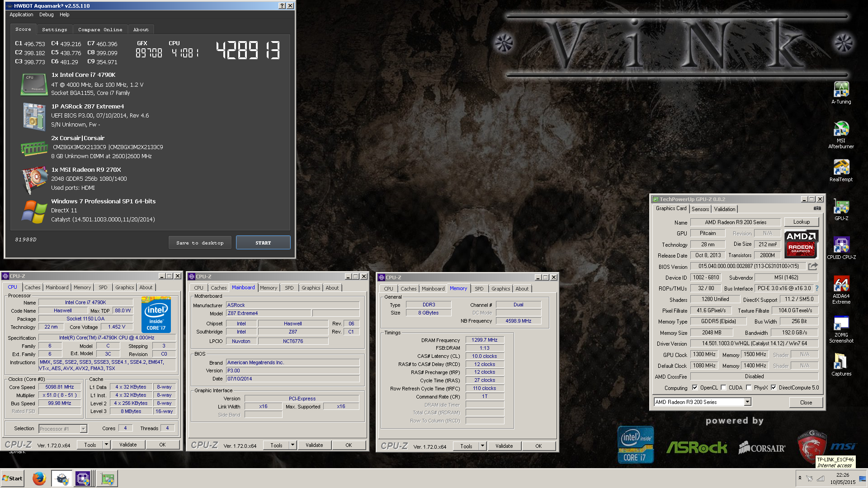Switch to Sensors tab in GPU-Z
Viewport: 868px width, 488px height.
pos(700,209)
